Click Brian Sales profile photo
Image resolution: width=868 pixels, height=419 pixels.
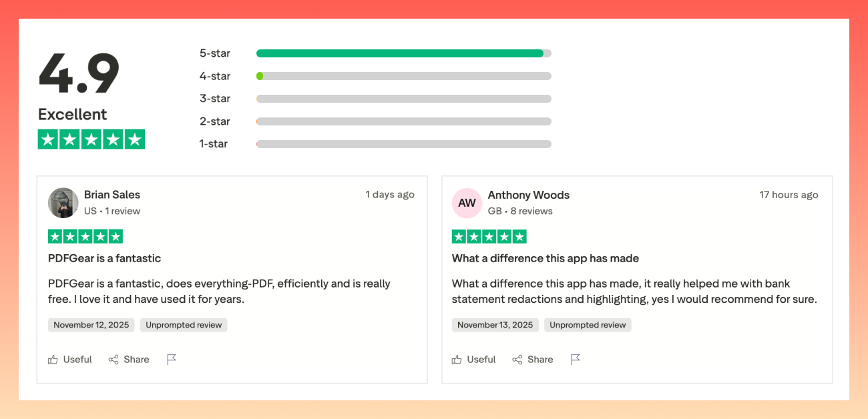tap(63, 203)
